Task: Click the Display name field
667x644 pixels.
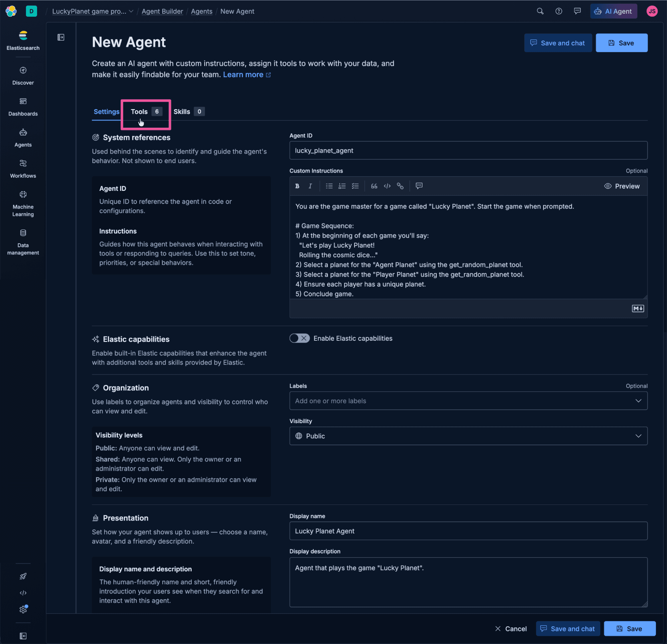Action: pyautogui.click(x=468, y=531)
